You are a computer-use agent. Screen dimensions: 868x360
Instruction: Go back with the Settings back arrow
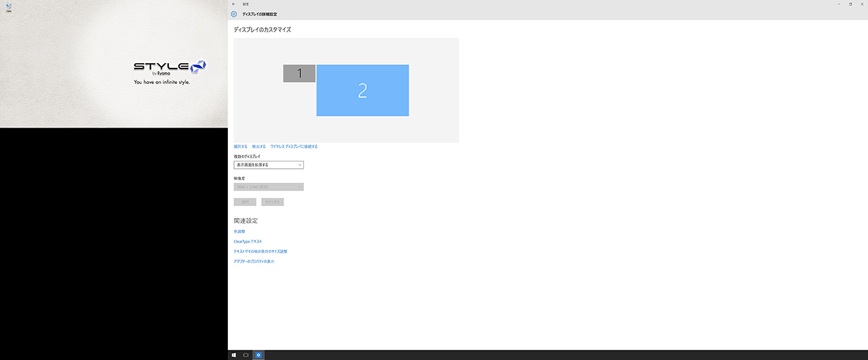click(234, 4)
